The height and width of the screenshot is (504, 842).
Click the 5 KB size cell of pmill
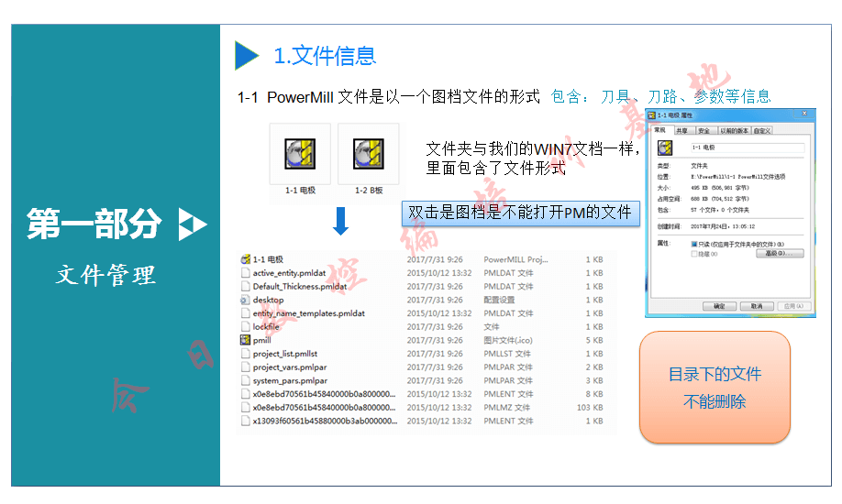coord(594,340)
